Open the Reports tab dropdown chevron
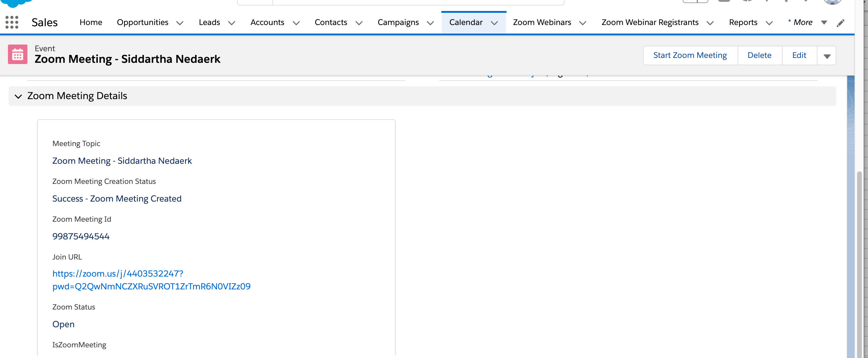The image size is (868, 358). pos(769,23)
